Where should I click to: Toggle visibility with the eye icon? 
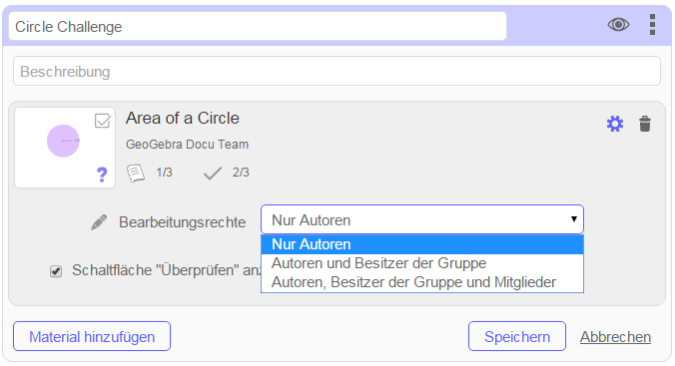pos(618,25)
